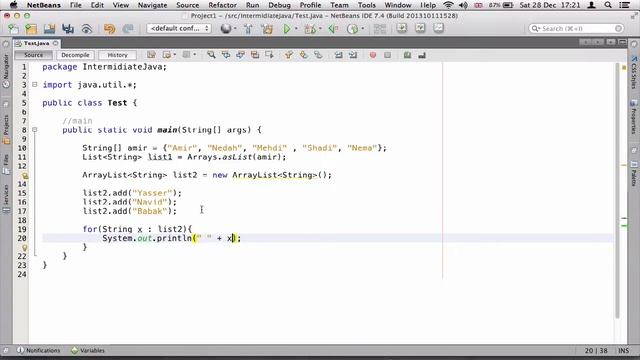
Task: Run the project with green play icon
Action: coord(287,29)
